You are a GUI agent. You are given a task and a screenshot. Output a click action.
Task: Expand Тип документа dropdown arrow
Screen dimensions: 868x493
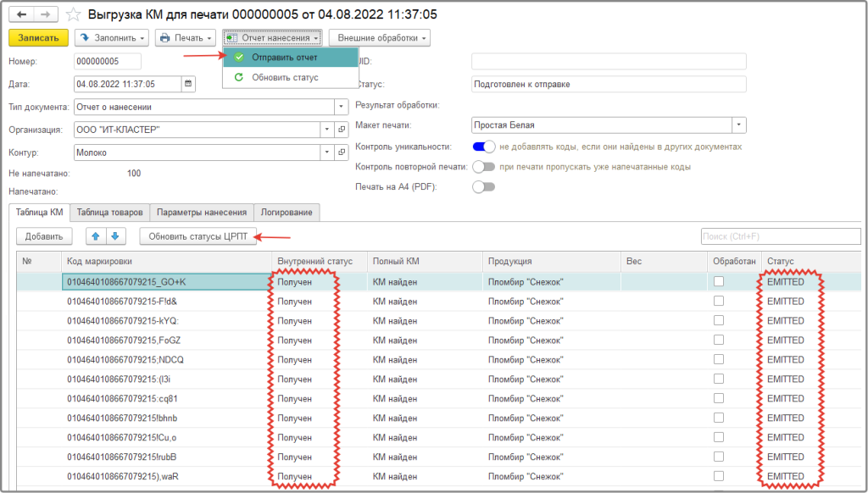tap(342, 107)
